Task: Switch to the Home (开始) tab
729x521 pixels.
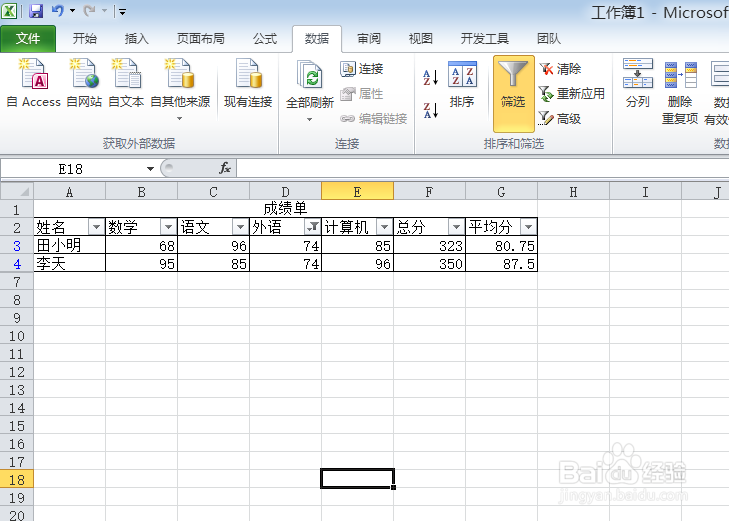Action: point(85,39)
